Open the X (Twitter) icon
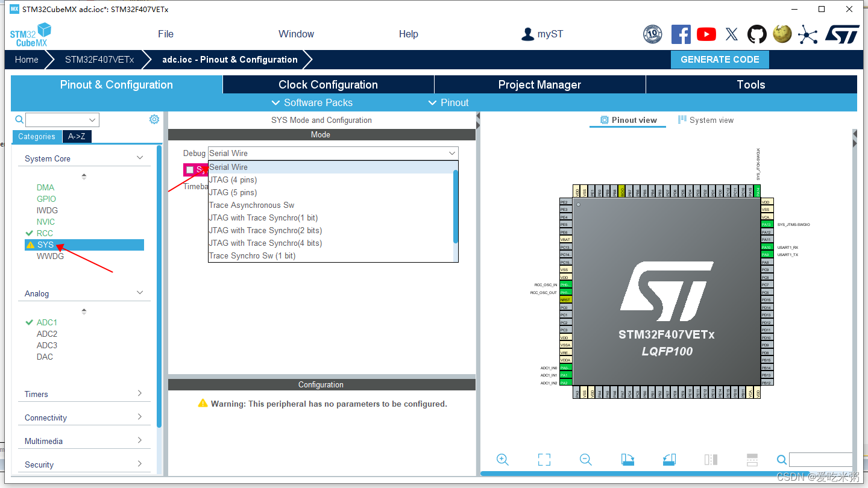 coord(732,34)
